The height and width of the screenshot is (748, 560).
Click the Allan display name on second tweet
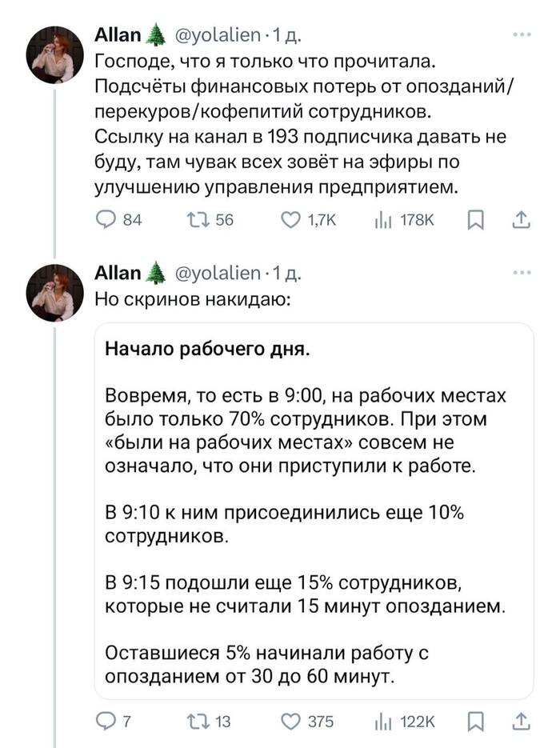(118, 274)
